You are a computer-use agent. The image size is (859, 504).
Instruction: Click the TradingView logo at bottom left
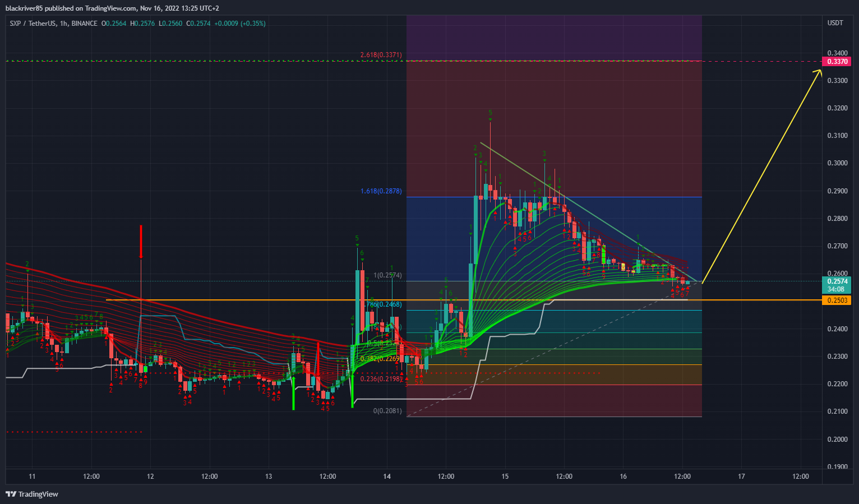(x=32, y=494)
